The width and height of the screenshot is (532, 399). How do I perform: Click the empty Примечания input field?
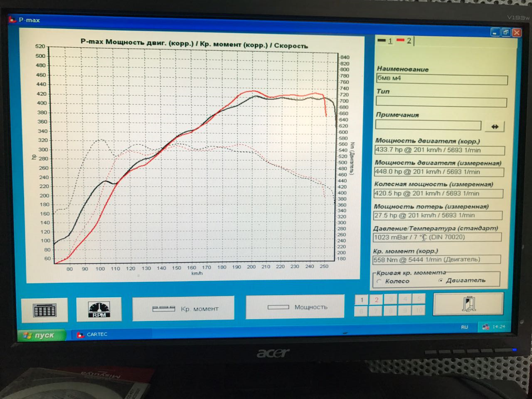pyautogui.click(x=428, y=125)
